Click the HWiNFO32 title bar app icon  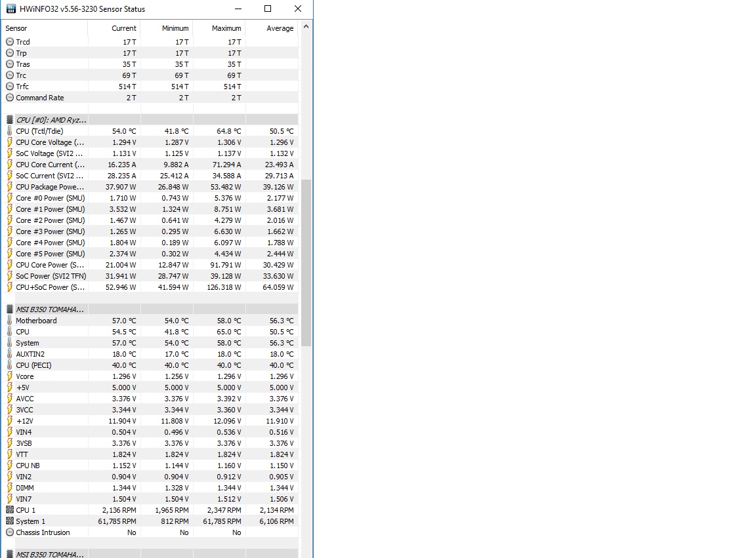click(10, 9)
